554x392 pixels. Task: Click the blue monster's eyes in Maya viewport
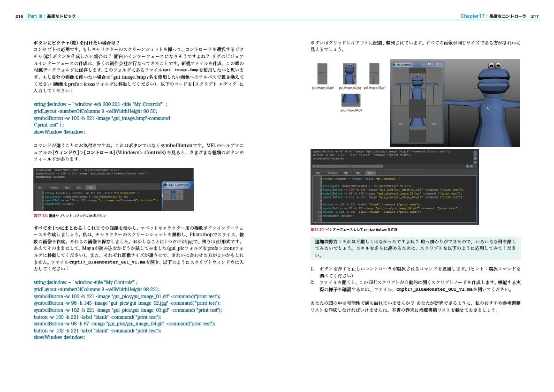[x=494, y=66]
